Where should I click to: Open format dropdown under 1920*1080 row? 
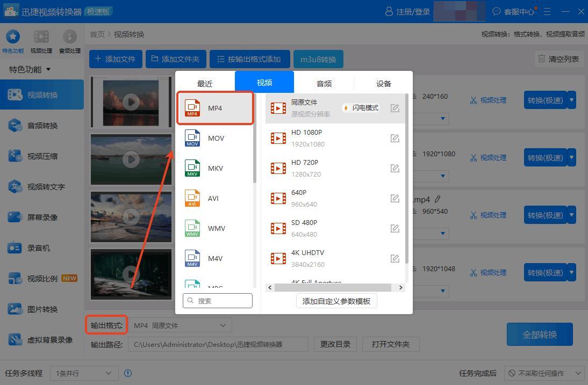pos(442,176)
